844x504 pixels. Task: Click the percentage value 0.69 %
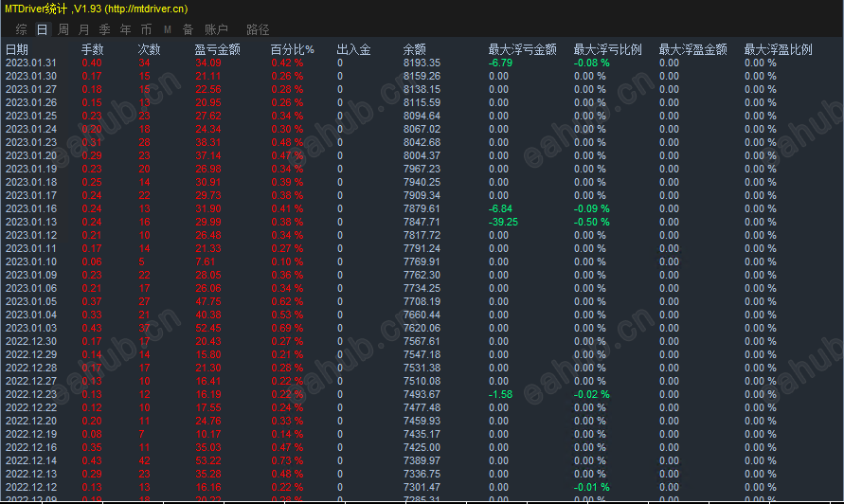(287, 328)
